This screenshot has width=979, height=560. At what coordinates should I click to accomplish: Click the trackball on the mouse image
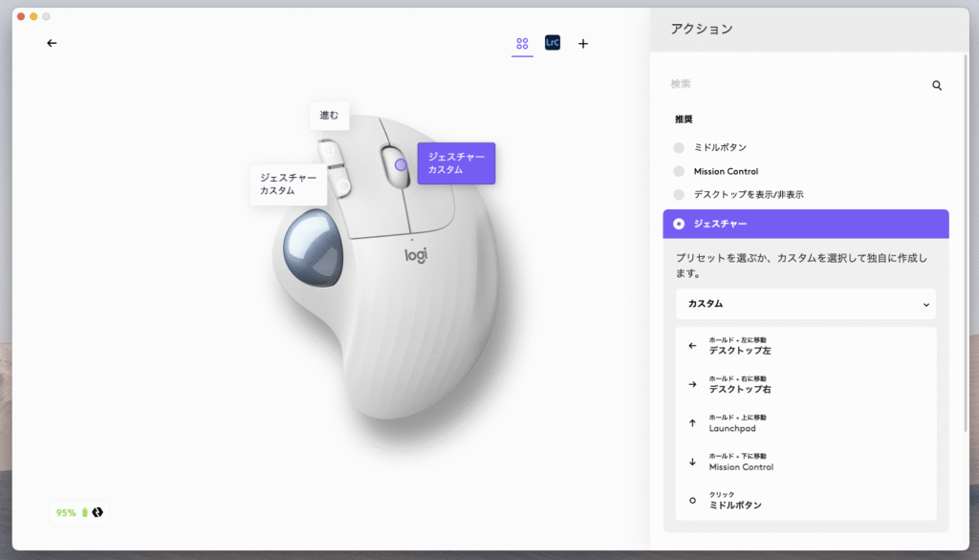point(314,248)
